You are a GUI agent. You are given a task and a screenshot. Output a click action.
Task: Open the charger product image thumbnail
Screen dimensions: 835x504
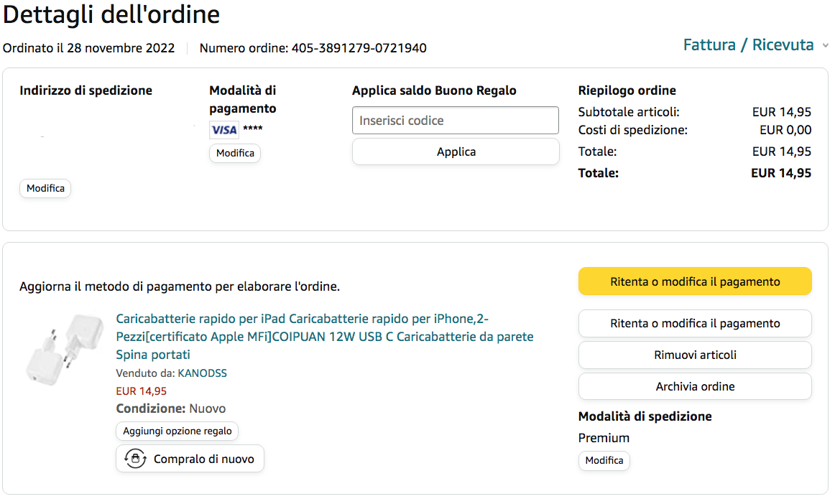pos(55,352)
